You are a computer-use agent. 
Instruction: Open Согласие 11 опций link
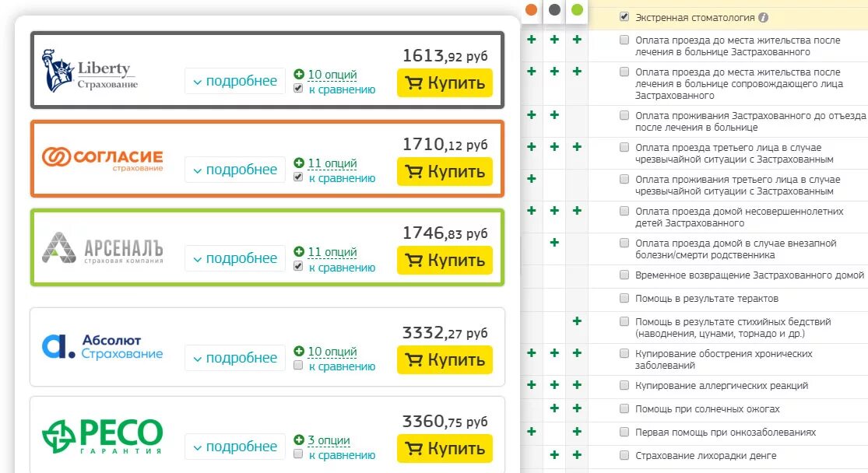pyautogui.click(x=332, y=163)
